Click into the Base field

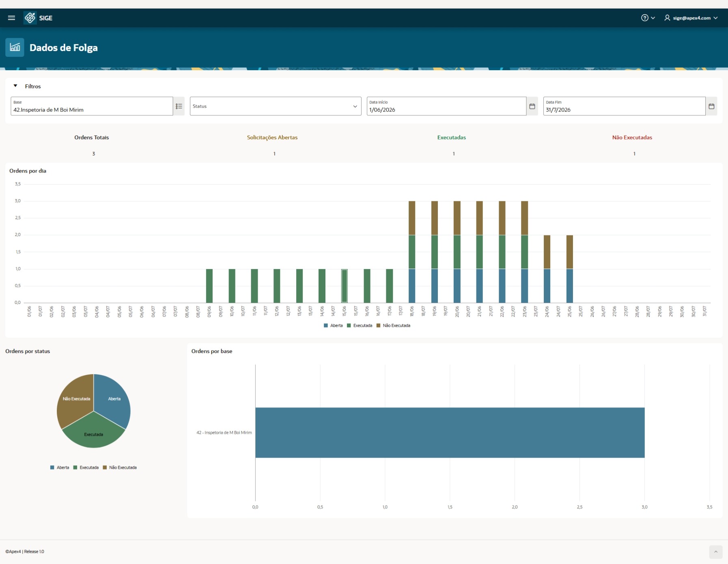click(x=92, y=106)
